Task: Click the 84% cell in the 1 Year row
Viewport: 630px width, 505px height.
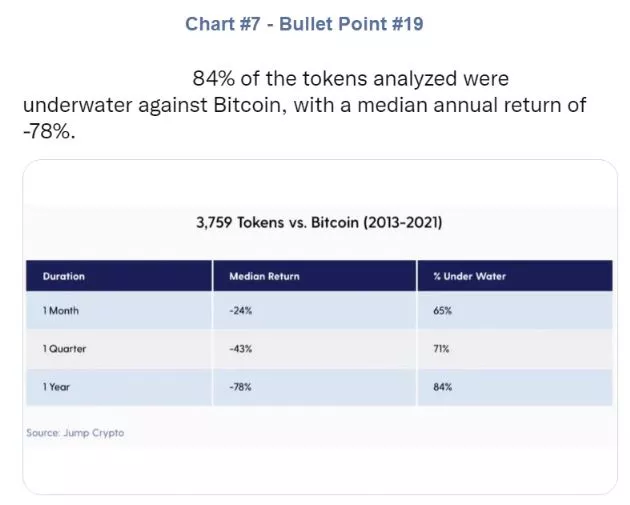Action: (443, 387)
